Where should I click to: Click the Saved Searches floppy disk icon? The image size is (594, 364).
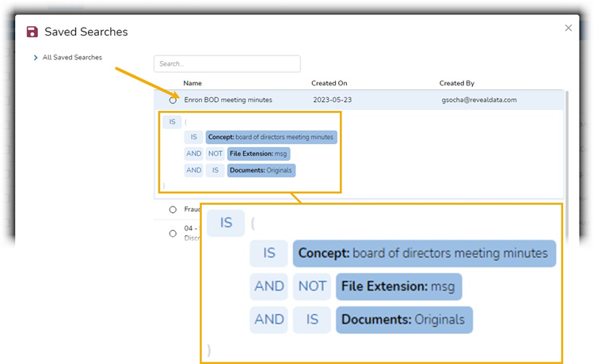tap(32, 32)
